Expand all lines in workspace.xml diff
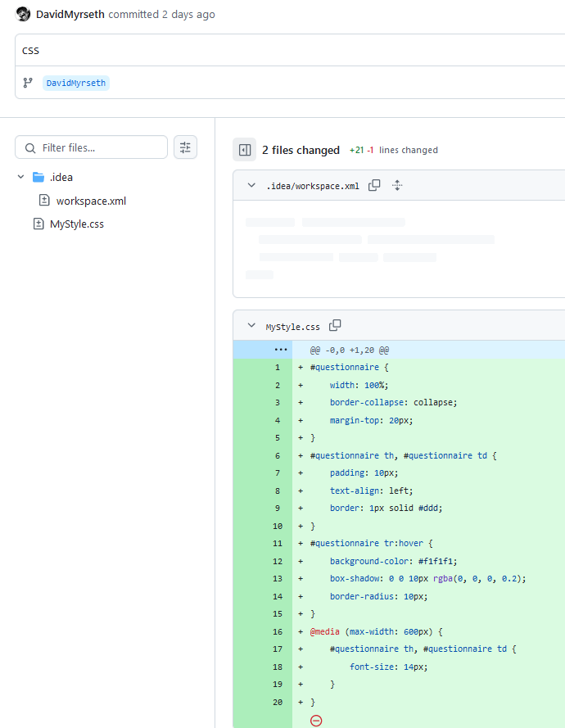 coord(397,185)
